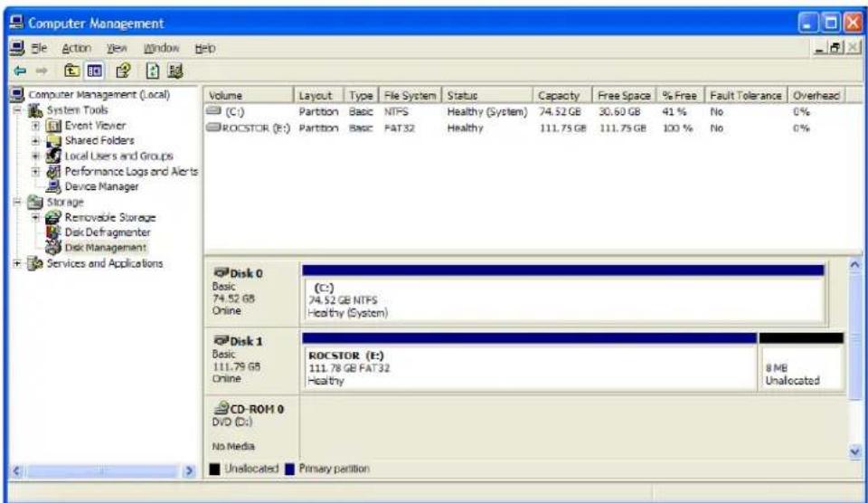Click the disk pane scroll up arrow
This screenshot has height=503, width=868.
[x=855, y=265]
